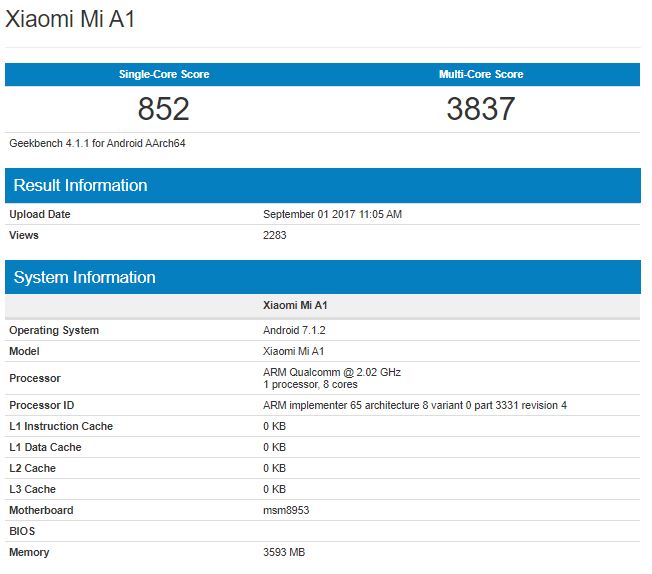Click the 'ARM implementer 65 architecture 8' value

tap(415, 405)
